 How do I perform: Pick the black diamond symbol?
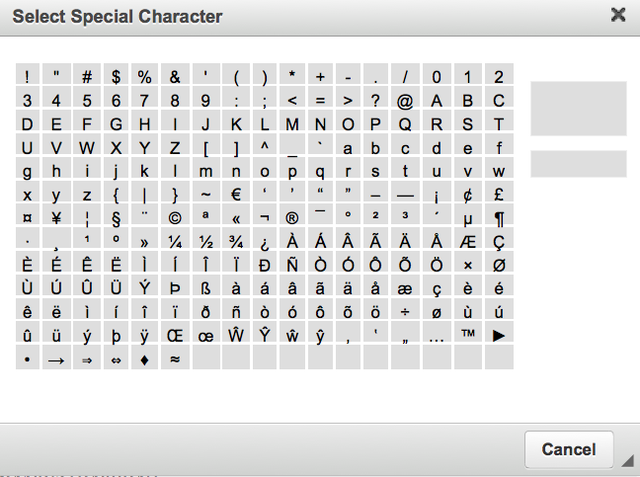145,359
